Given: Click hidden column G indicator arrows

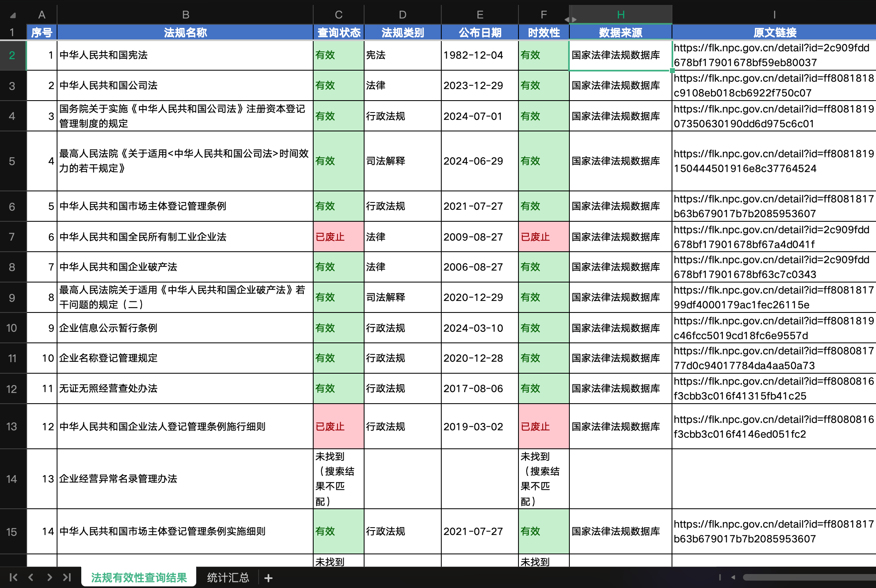Looking at the screenshot, I should 570,19.
